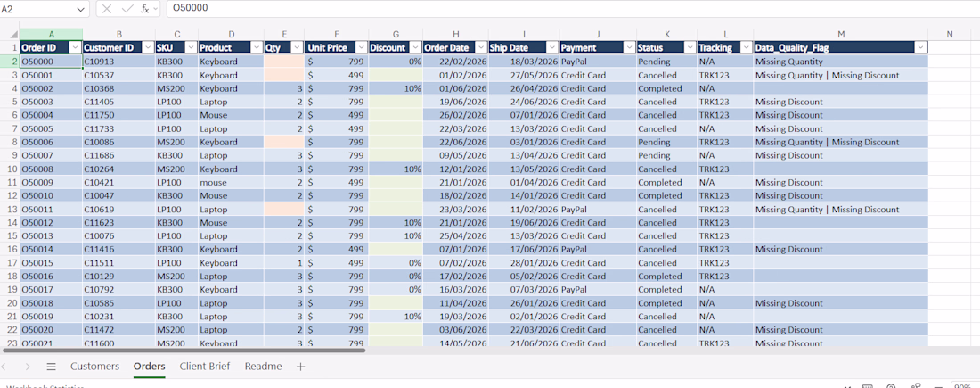This screenshot has height=388, width=980.
Task: Open the Client Brief sheet tab
Action: point(204,367)
